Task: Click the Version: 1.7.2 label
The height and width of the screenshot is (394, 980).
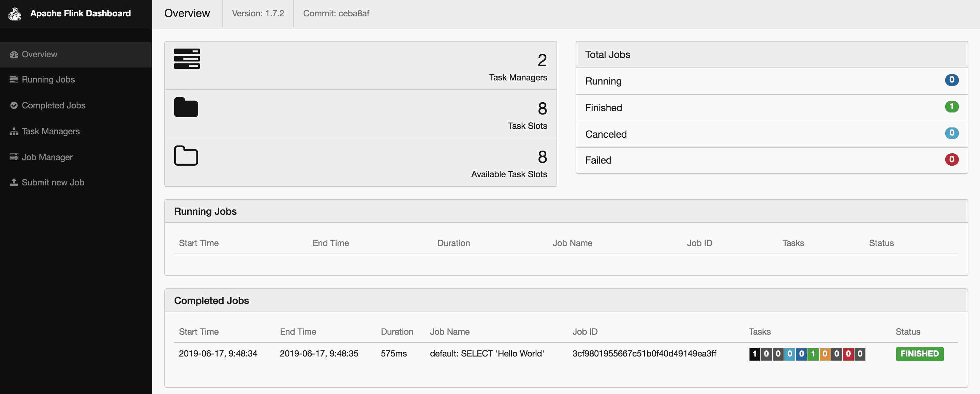Action: tap(258, 13)
